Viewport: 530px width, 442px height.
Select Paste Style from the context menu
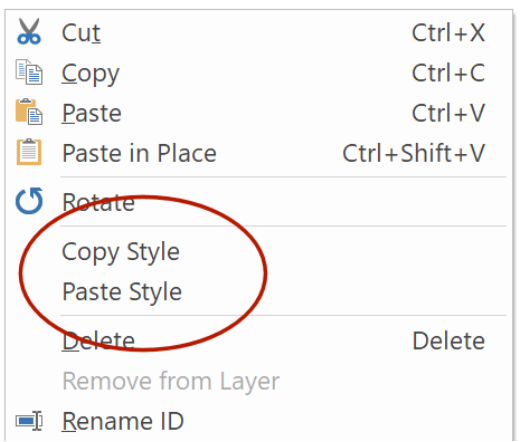click(122, 292)
